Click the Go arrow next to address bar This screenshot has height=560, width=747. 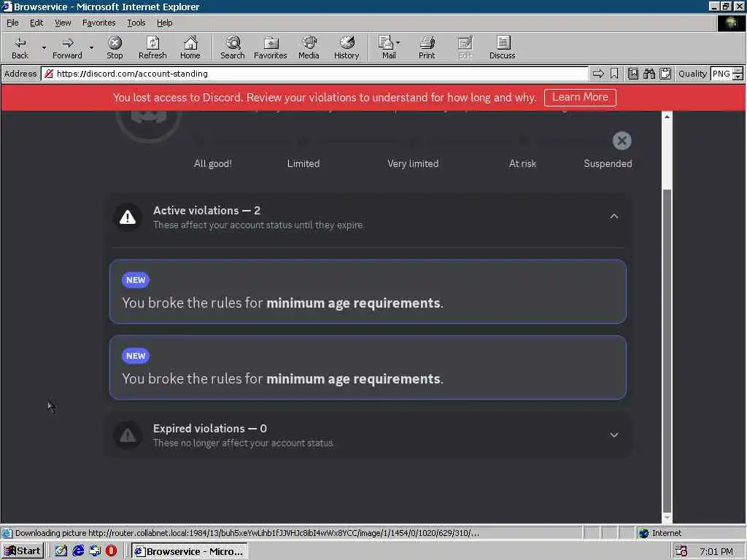(x=598, y=74)
